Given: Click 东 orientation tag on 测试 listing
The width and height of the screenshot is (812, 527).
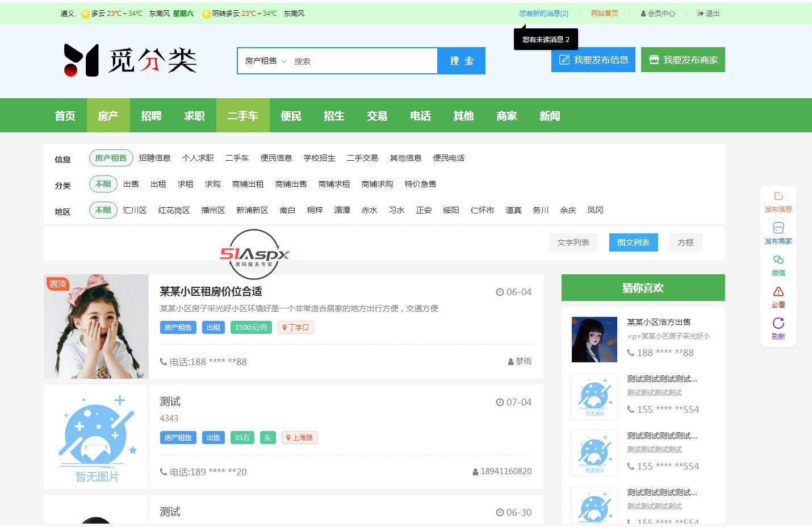Looking at the screenshot, I should (268, 438).
